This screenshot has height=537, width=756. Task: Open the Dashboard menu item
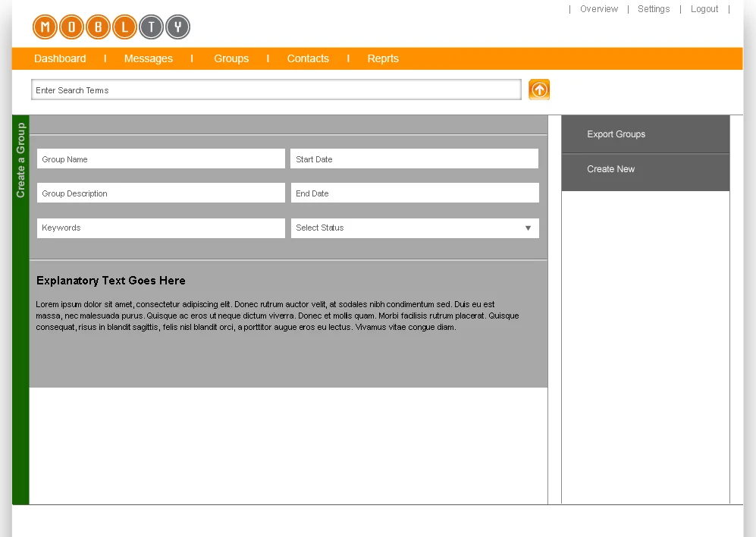[x=60, y=58]
